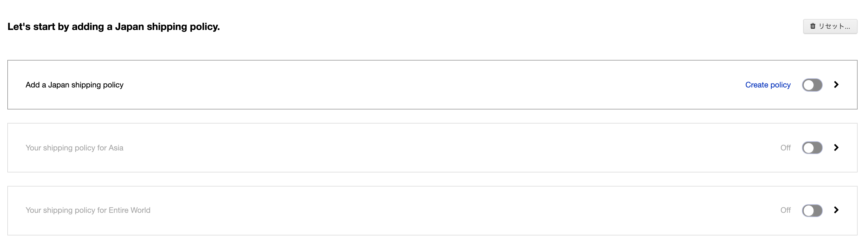
Task: Open the Entire World policy chevron
Action: click(836, 210)
